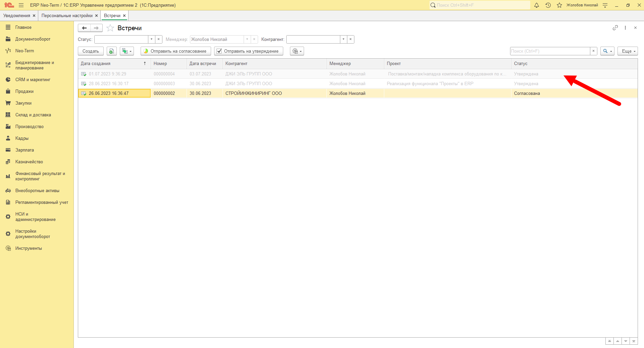Click the copy document icon next to Создать
Image resolution: width=644 pixels, height=348 pixels.
click(x=111, y=51)
